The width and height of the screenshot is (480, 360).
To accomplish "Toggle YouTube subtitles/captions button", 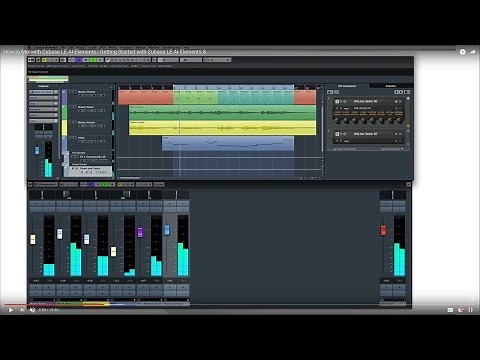I will 450,310.
